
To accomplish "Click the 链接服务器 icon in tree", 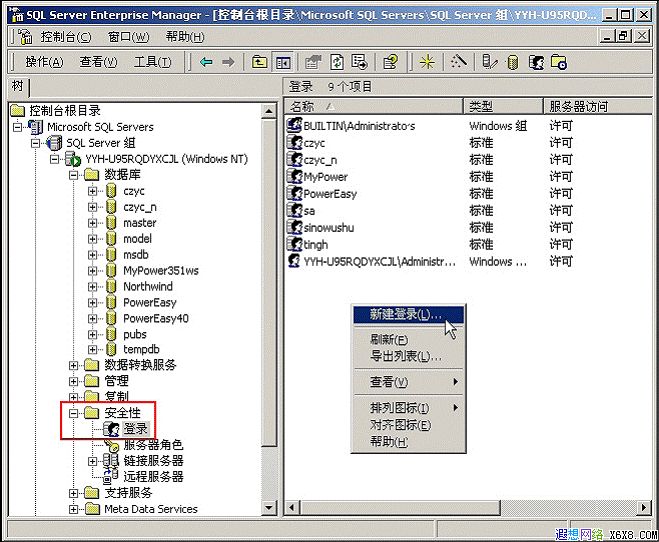I will click(x=111, y=460).
